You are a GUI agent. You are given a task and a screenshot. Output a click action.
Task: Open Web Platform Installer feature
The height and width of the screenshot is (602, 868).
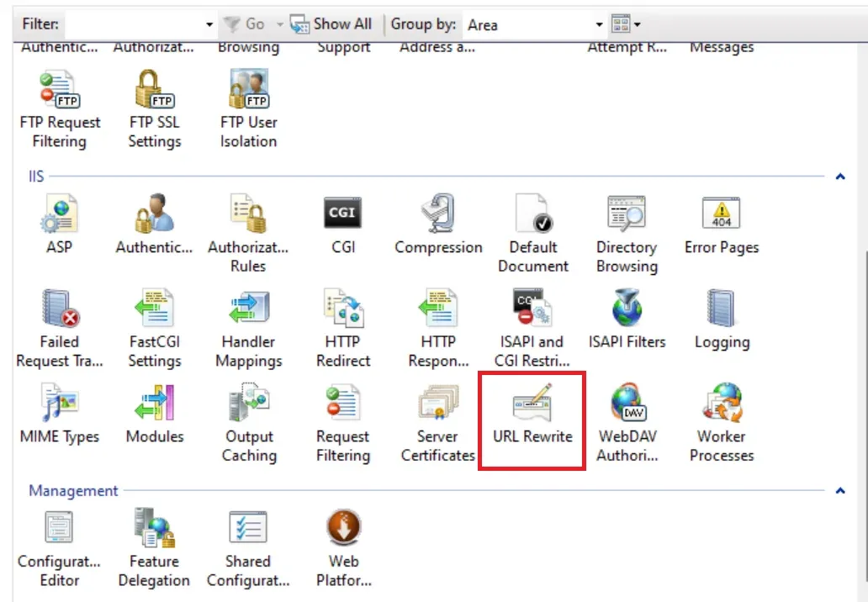(x=344, y=548)
